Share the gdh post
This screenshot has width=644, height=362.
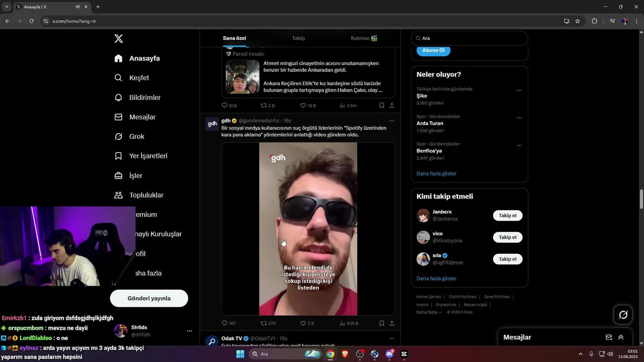[x=392, y=323]
